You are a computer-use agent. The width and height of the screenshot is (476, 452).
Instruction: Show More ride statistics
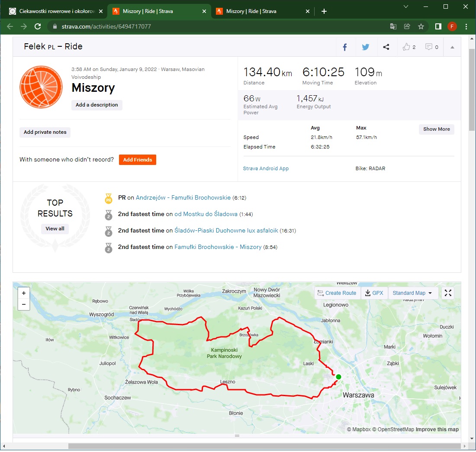437,129
